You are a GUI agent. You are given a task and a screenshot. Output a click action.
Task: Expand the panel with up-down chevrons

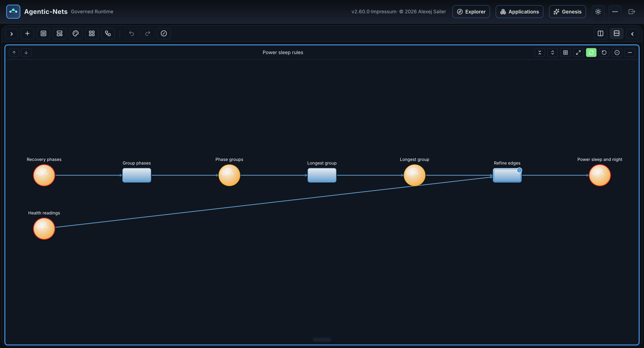(x=552, y=52)
